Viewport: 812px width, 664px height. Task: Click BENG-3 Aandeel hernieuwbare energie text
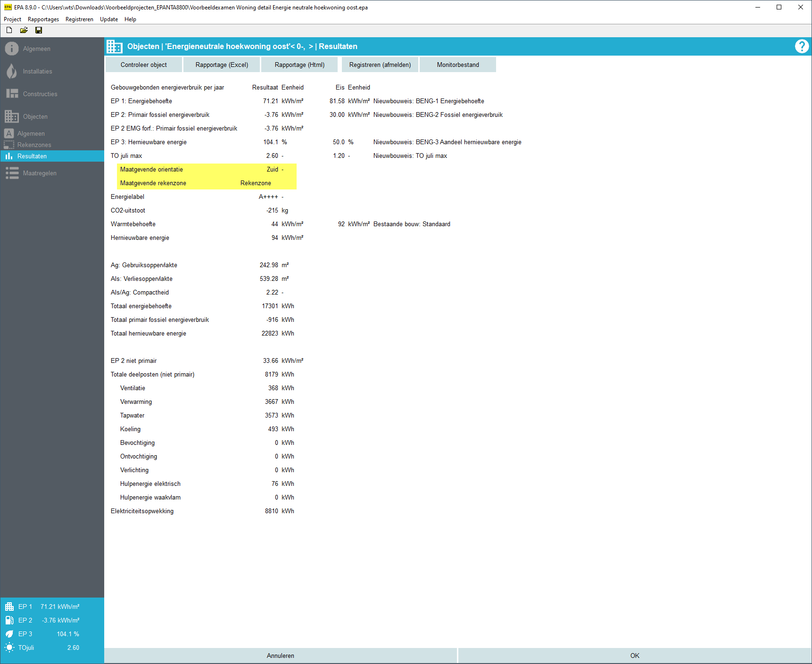[x=447, y=142]
